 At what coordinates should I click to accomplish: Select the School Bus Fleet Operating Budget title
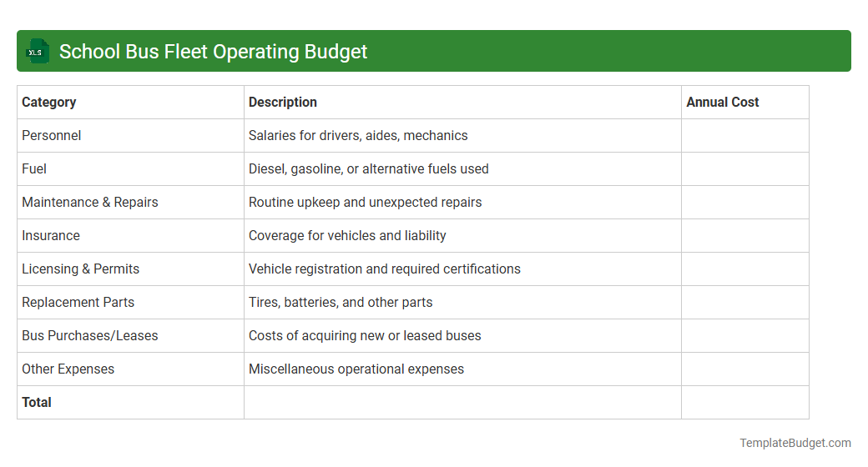[213, 52]
